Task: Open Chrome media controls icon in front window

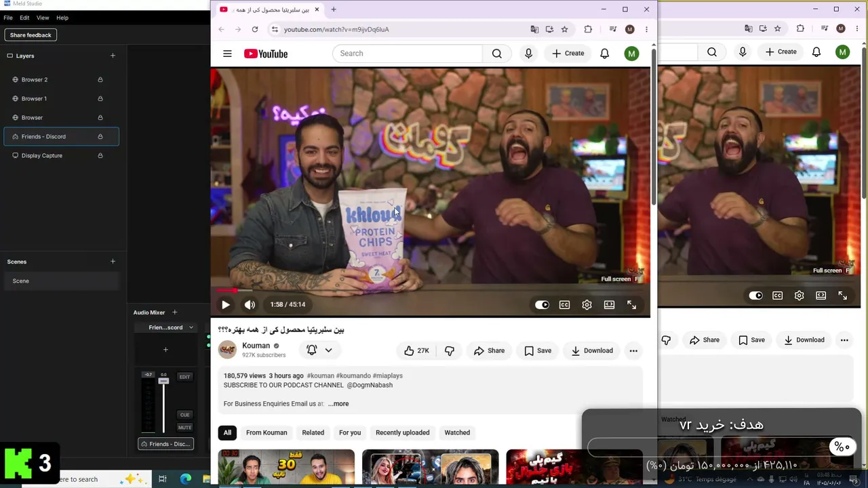Action: [x=613, y=29]
